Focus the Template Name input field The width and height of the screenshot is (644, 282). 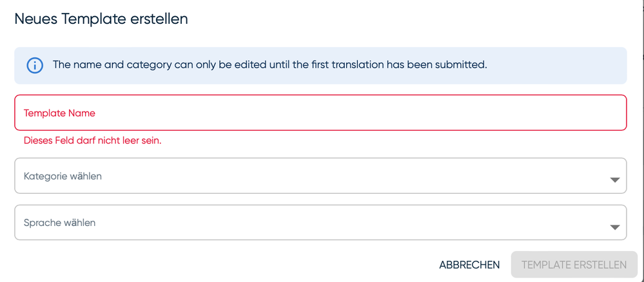point(320,113)
